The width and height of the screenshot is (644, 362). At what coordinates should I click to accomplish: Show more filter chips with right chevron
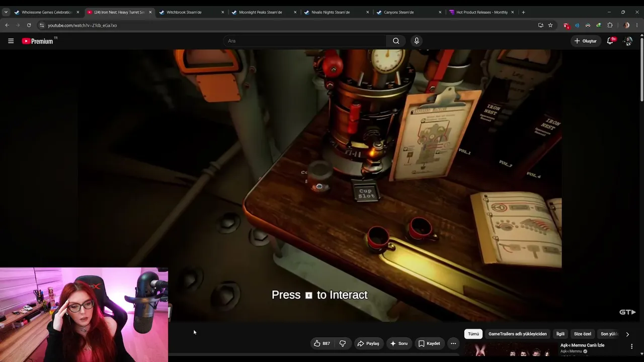pyautogui.click(x=627, y=334)
